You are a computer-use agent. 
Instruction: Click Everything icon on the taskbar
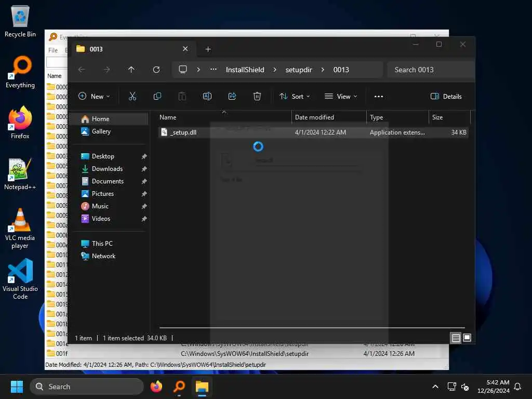pos(179,387)
